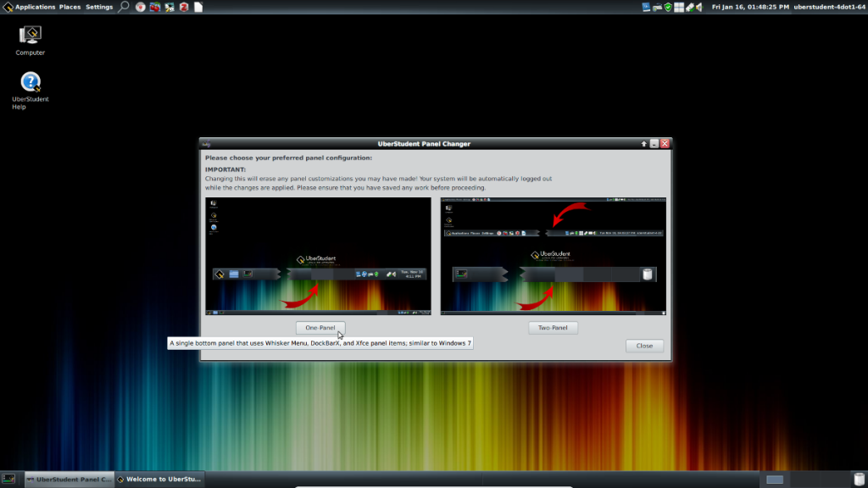Choose the One-Panel configuration button

pos(320,328)
